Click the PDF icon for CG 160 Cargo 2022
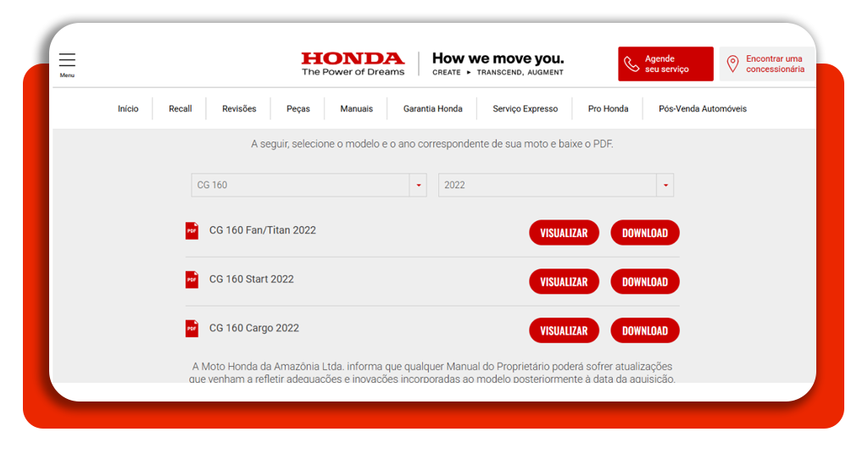The width and height of the screenshot is (868, 454). 192,329
